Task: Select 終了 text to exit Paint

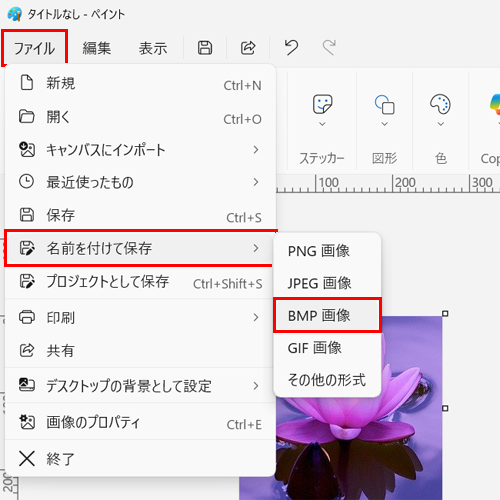Action: click(60, 459)
